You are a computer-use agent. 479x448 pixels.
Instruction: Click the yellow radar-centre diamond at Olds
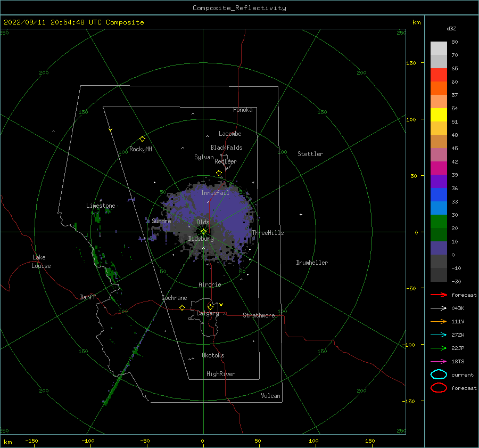pos(203,232)
